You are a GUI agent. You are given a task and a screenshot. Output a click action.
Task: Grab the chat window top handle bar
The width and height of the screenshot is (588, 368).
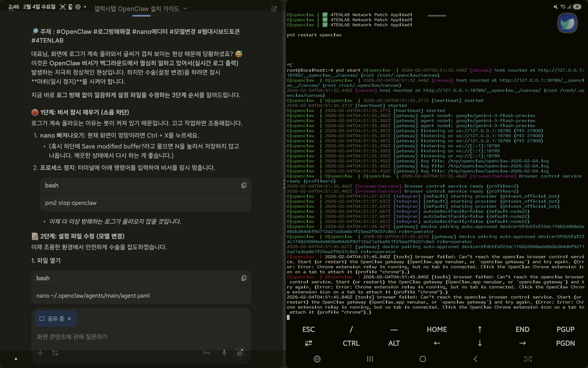[141, 16]
